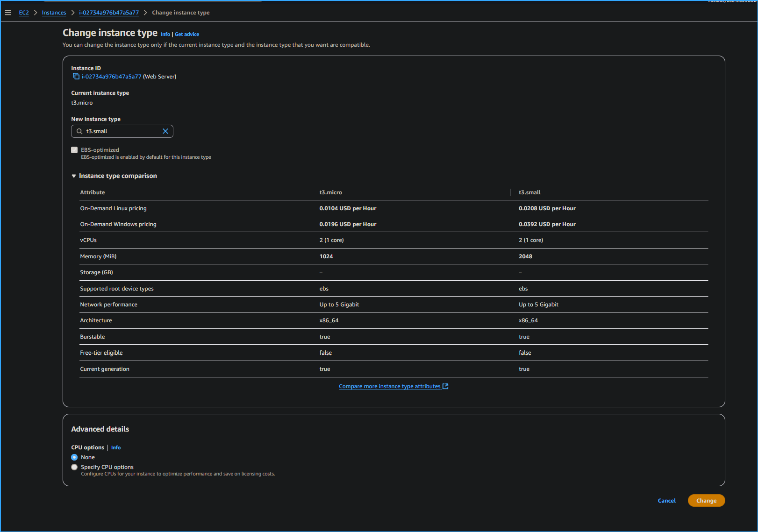Navigate to EC2 via breadcrumb
Image resolution: width=758 pixels, height=532 pixels.
tap(24, 13)
